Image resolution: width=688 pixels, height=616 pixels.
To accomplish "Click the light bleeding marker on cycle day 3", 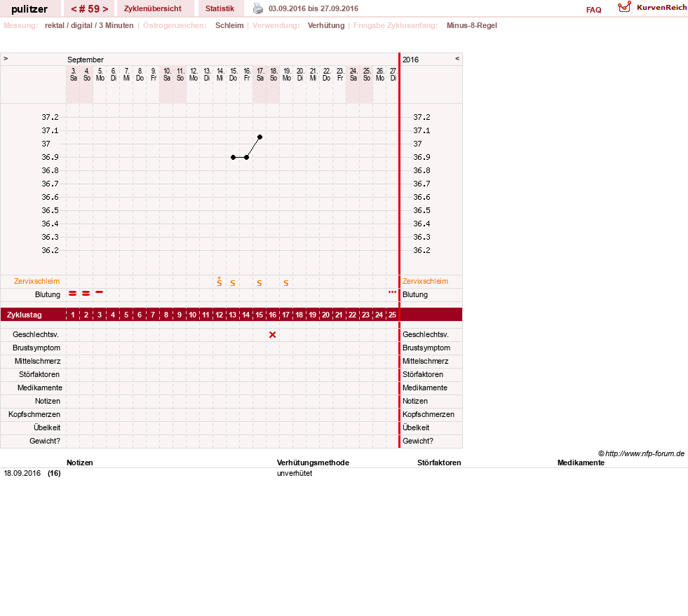I will (100, 292).
